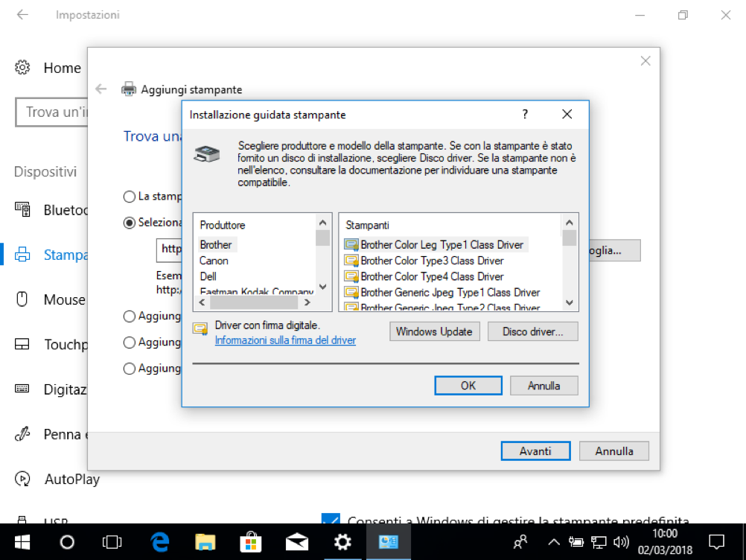
Task: Open the Disco driver... dialog
Action: pos(532,331)
